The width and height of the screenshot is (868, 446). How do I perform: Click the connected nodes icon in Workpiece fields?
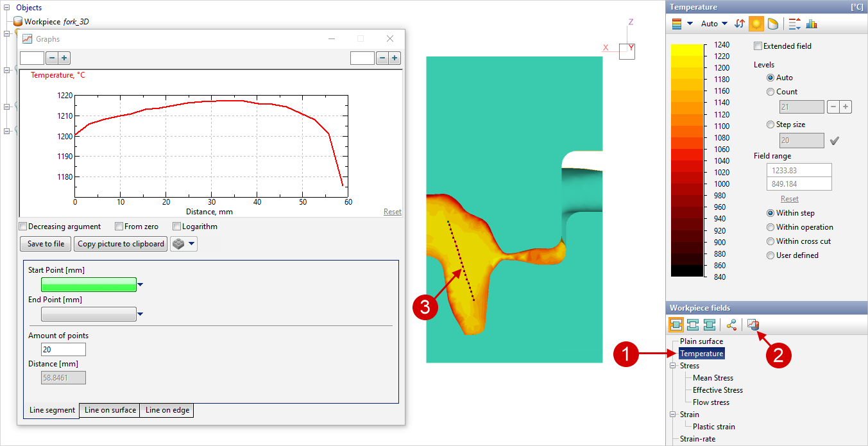coord(731,325)
